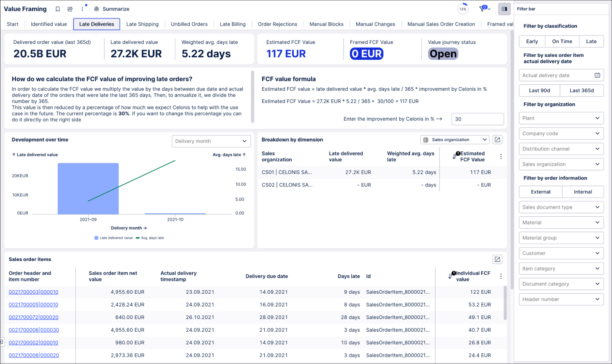Open column options in Breakdown table
Screen dimensions: 612x364
[501, 157]
